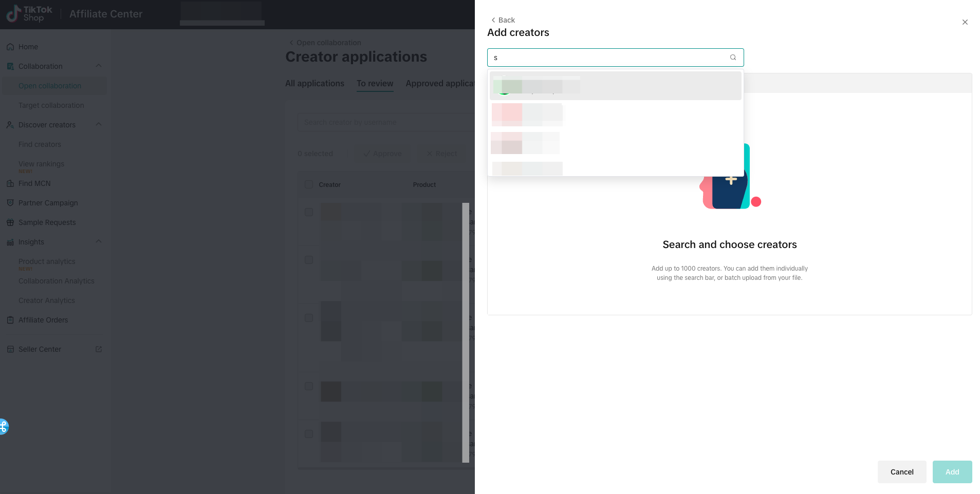
Task: Click the Sample Requests gift icon
Action: coord(10,222)
